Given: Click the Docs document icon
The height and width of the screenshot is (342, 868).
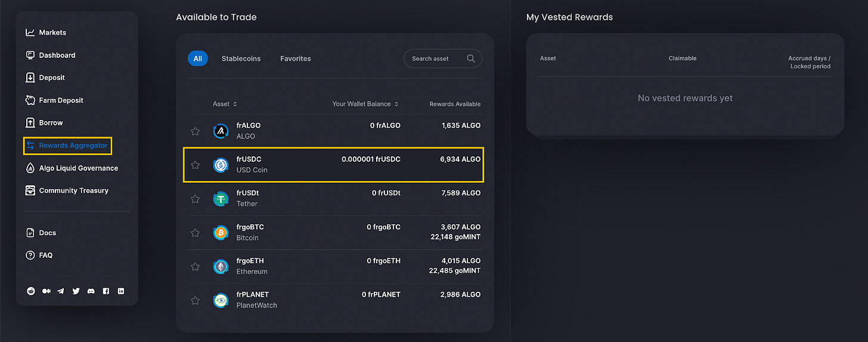Looking at the screenshot, I should point(30,233).
